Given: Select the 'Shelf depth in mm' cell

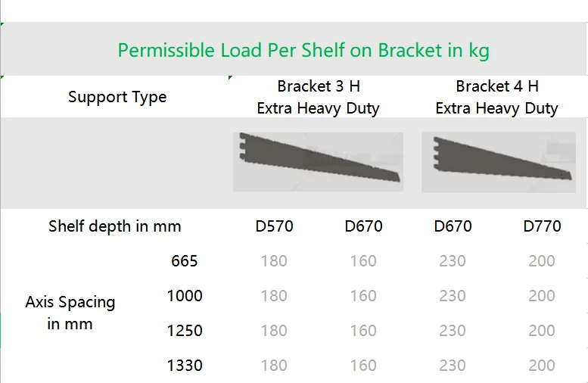Looking at the screenshot, I should tap(115, 226).
